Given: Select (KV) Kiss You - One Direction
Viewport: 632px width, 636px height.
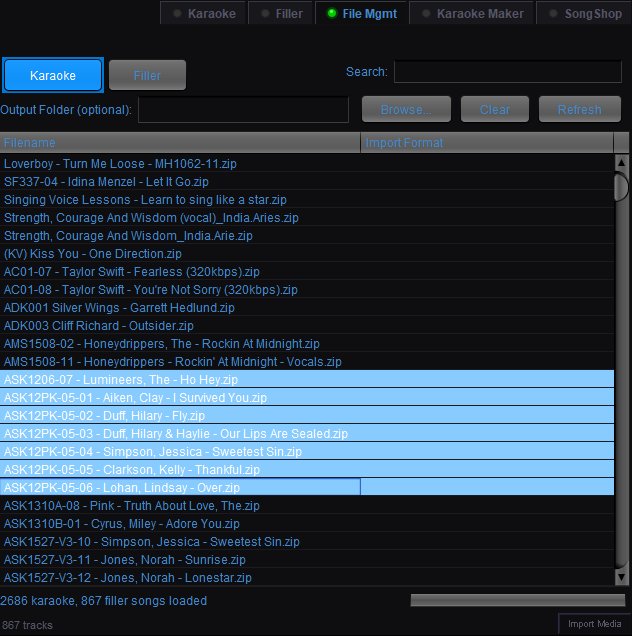Looking at the screenshot, I should [307, 254].
